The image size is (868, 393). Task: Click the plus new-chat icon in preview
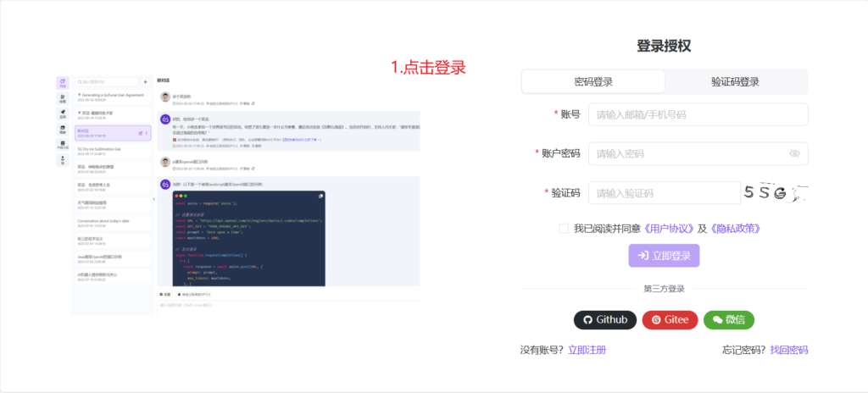pyautogui.click(x=146, y=82)
